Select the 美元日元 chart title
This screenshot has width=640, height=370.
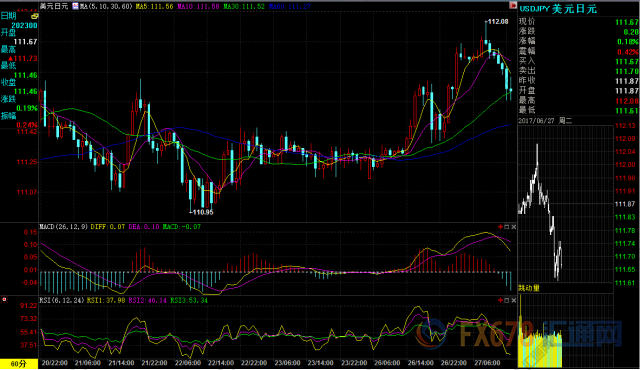(54, 7)
